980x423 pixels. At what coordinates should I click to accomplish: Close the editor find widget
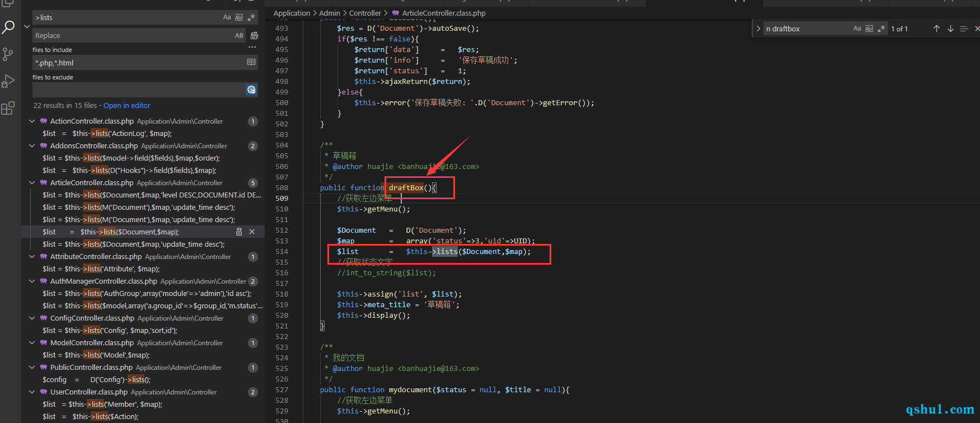tap(977, 29)
